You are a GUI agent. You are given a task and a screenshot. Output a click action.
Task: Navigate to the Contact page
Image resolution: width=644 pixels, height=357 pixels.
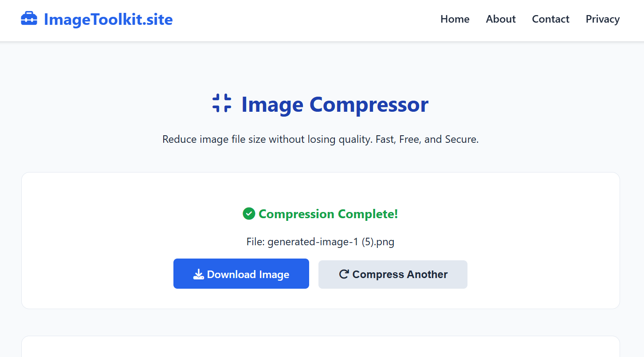(x=550, y=19)
